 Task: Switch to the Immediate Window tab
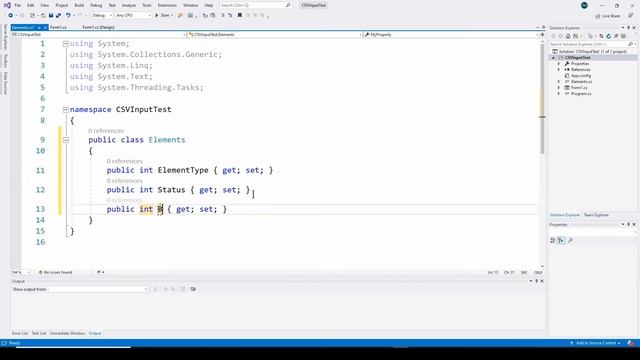(67, 333)
